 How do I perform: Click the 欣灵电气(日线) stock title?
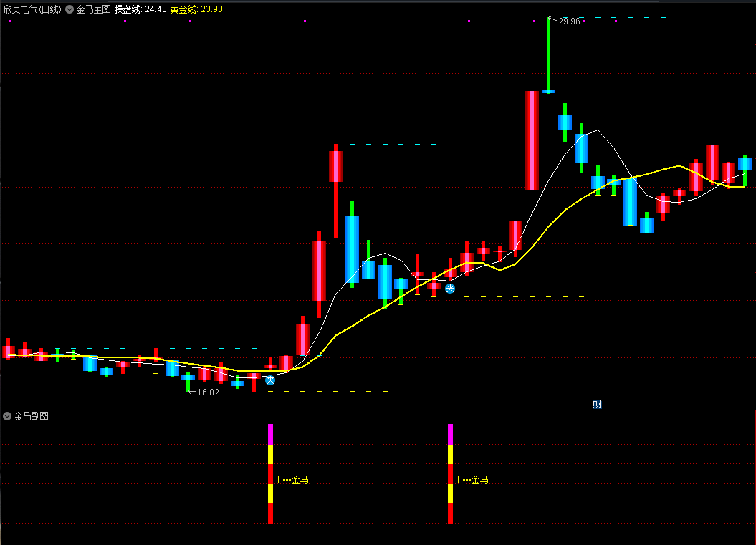(32, 10)
